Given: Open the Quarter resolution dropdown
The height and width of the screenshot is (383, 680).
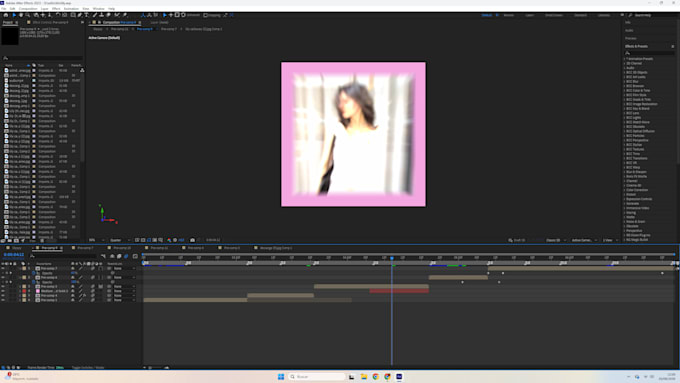Looking at the screenshot, I should coord(120,240).
